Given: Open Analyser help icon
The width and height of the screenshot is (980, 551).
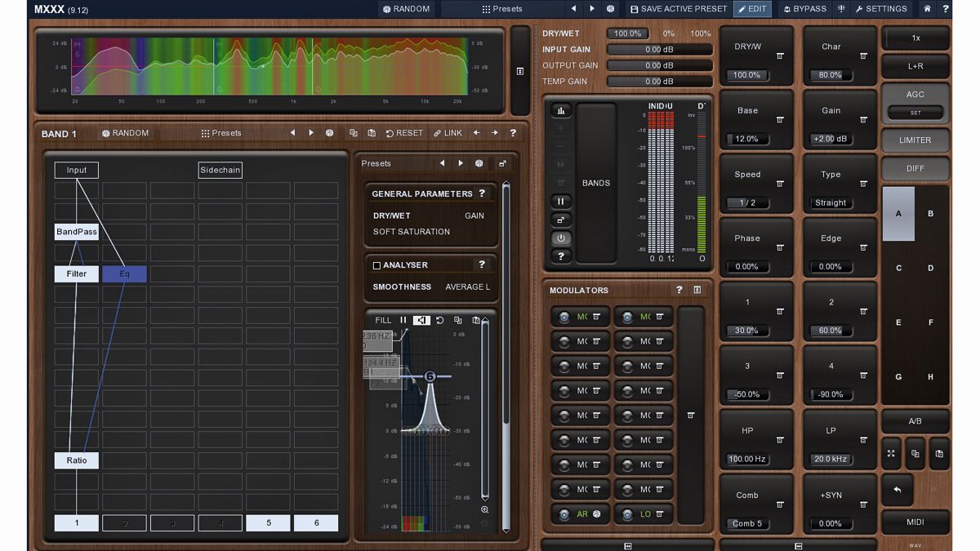Looking at the screenshot, I should [x=482, y=264].
